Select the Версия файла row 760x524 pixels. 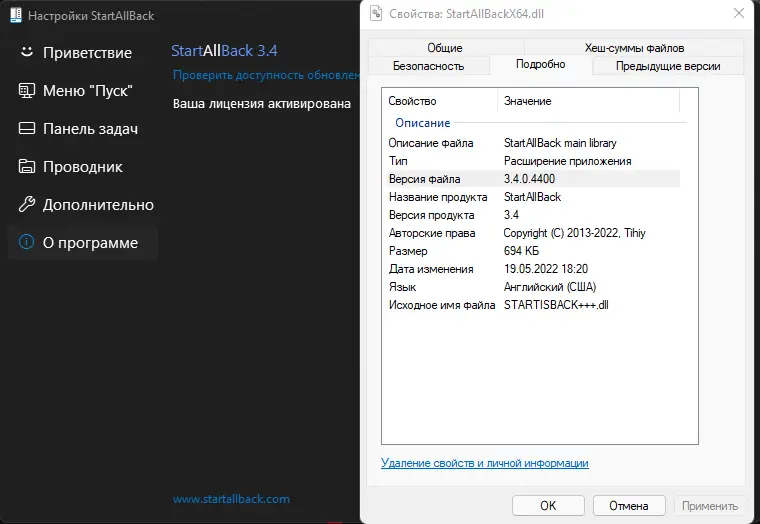[x=532, y=179]
